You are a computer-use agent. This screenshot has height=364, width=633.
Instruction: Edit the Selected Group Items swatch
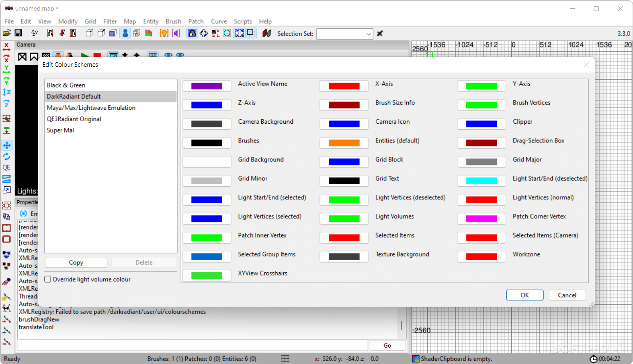[x=207, y=257]
